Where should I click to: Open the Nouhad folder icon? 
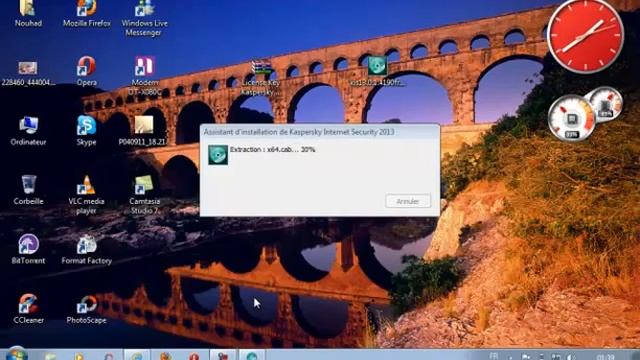click(x=28, y=8)
